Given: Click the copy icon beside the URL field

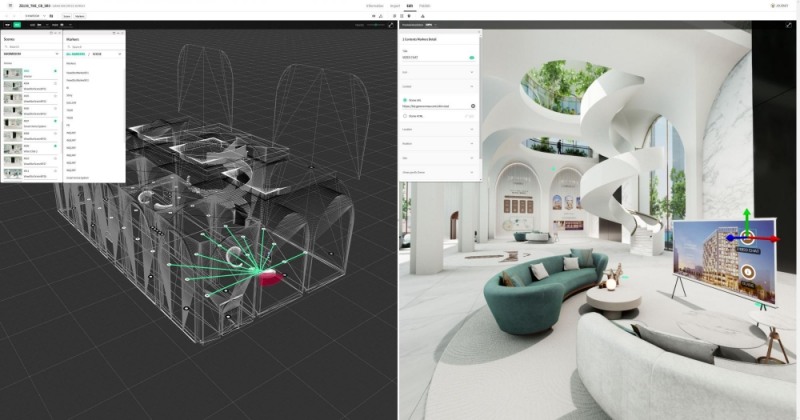Looking at the screenshot, I should pos(472,105).
